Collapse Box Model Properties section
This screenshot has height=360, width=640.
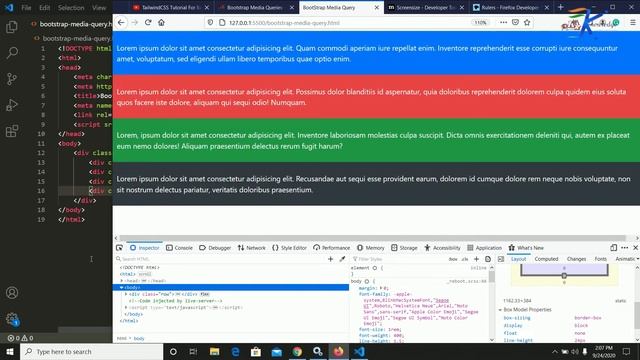click(500, 310)
